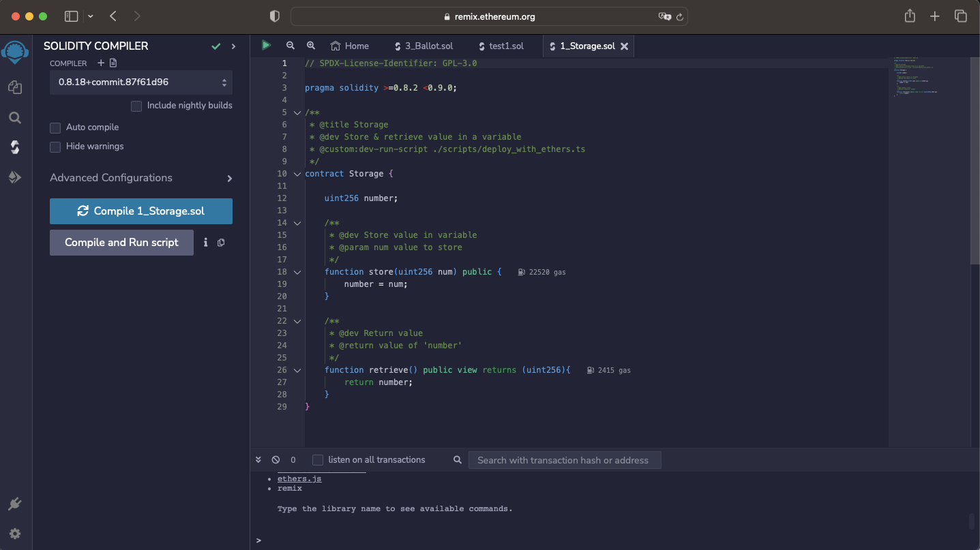Click the 2415 gas estimate label

pos(609,370)
